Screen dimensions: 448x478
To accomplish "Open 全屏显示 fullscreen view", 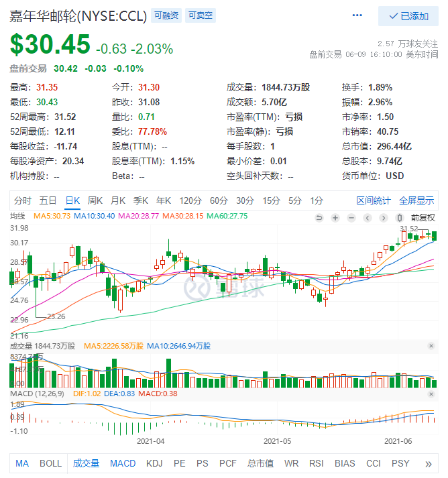I will [x=416, y=200].
